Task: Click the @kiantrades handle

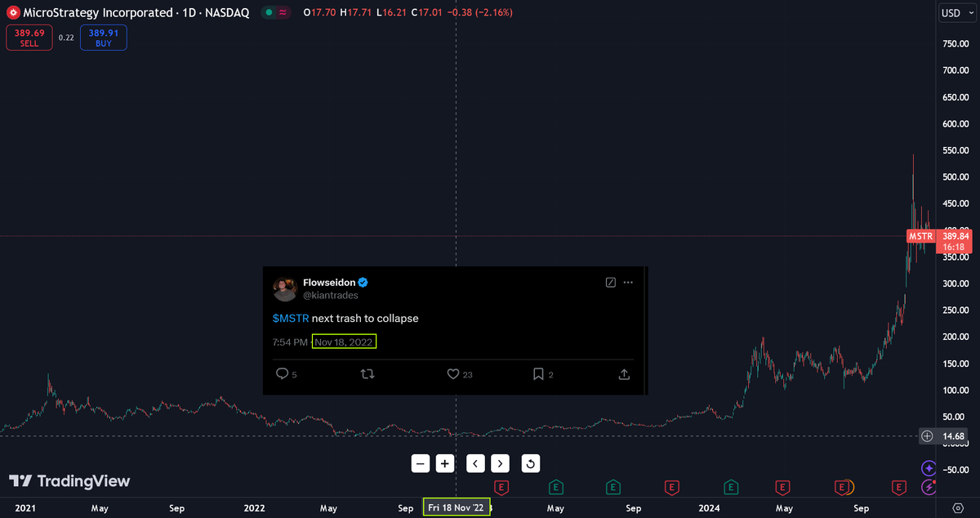Action: [331, 296]
